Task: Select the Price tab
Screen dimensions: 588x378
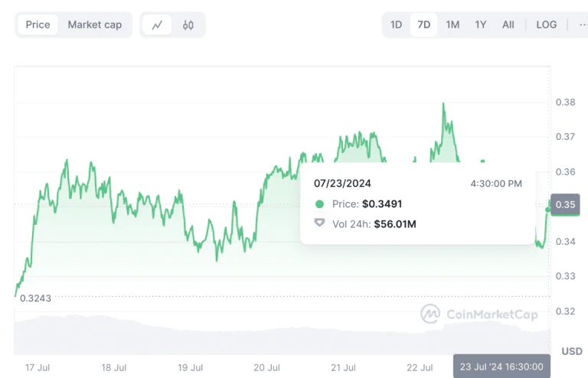Action: [x=38, y=24]
